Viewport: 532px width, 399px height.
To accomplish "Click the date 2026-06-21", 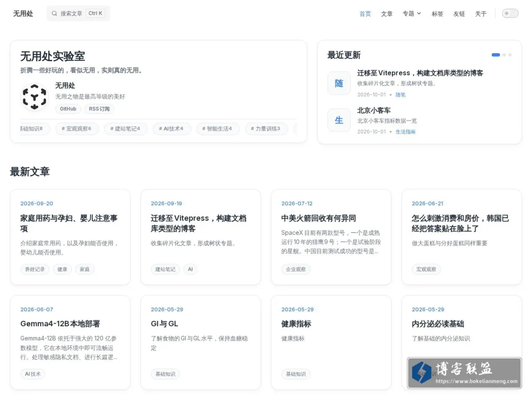I will point(427,203).
